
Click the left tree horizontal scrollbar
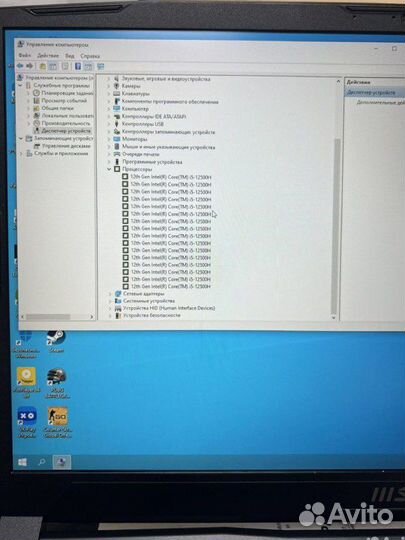click(x=57, y=316)
